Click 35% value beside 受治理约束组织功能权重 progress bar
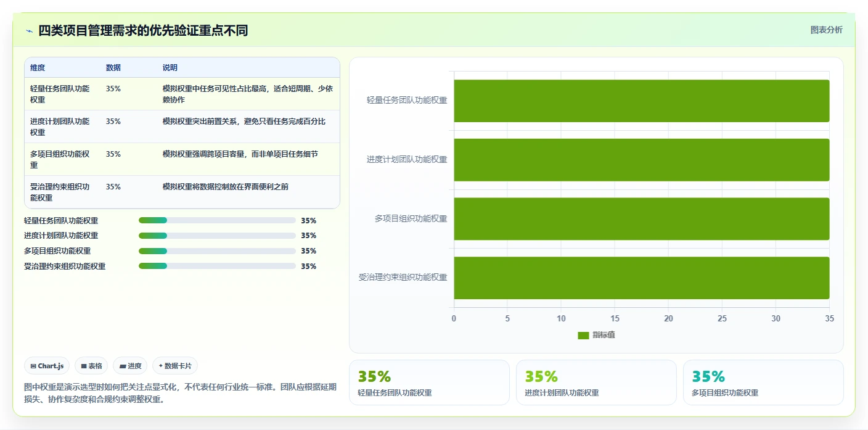 [x=309, y=267]
